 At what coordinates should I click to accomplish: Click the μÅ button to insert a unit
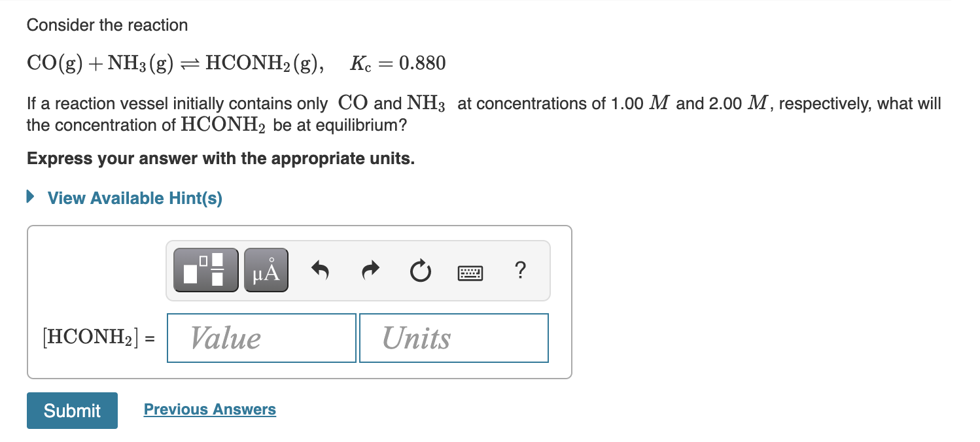coord(265,269)
